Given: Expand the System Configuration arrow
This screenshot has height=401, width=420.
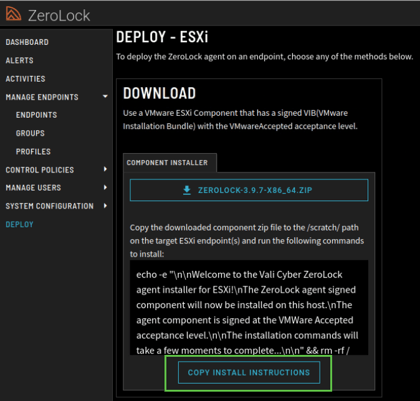Looking at the screenshot, I should [x=105, y=206].
